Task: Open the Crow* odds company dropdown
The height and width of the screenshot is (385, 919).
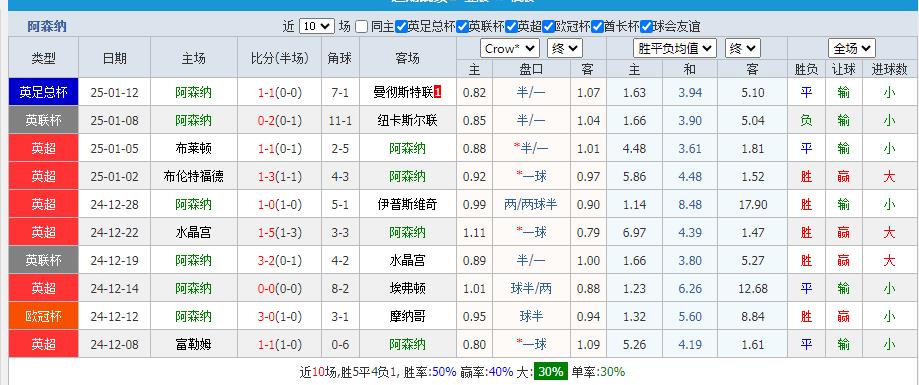Action: click(509, 49)
